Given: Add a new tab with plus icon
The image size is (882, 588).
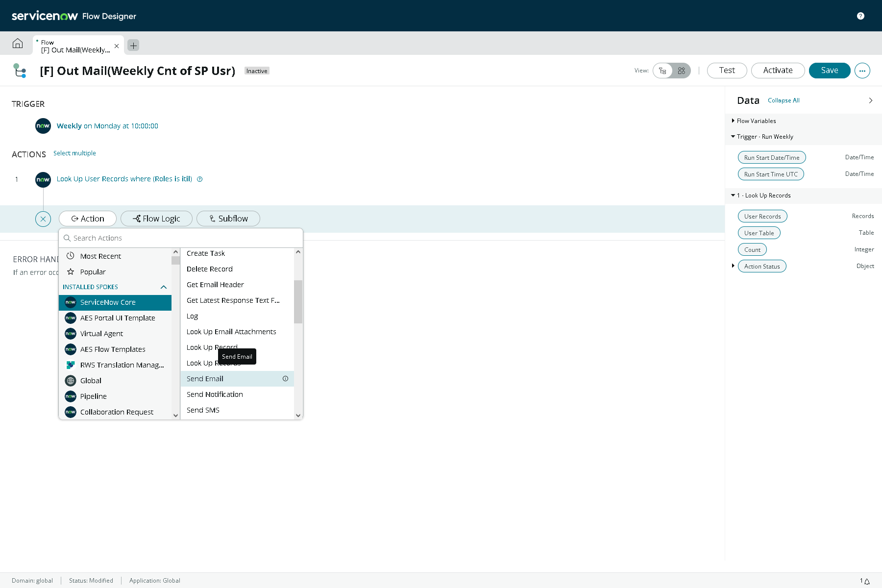Looking at the screenshot, I should pyautogui.click(x=133, y=45).
